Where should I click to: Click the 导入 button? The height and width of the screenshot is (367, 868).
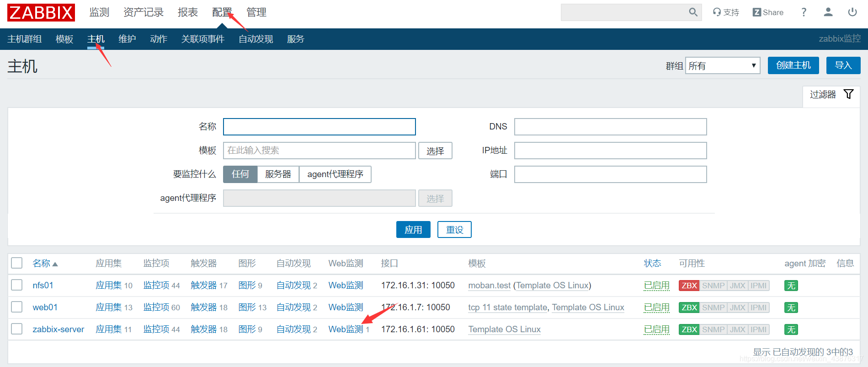pyautogui.click(x=843, y=65)
